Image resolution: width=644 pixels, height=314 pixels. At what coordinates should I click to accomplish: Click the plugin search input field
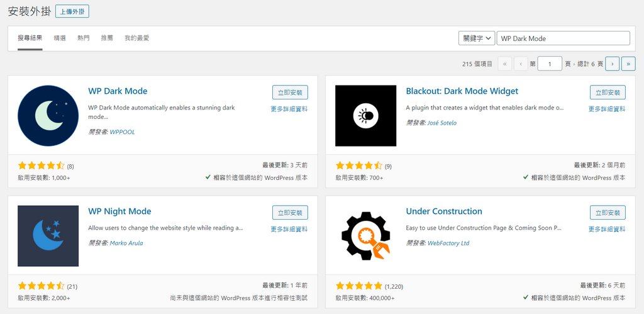tap(563, 38)
